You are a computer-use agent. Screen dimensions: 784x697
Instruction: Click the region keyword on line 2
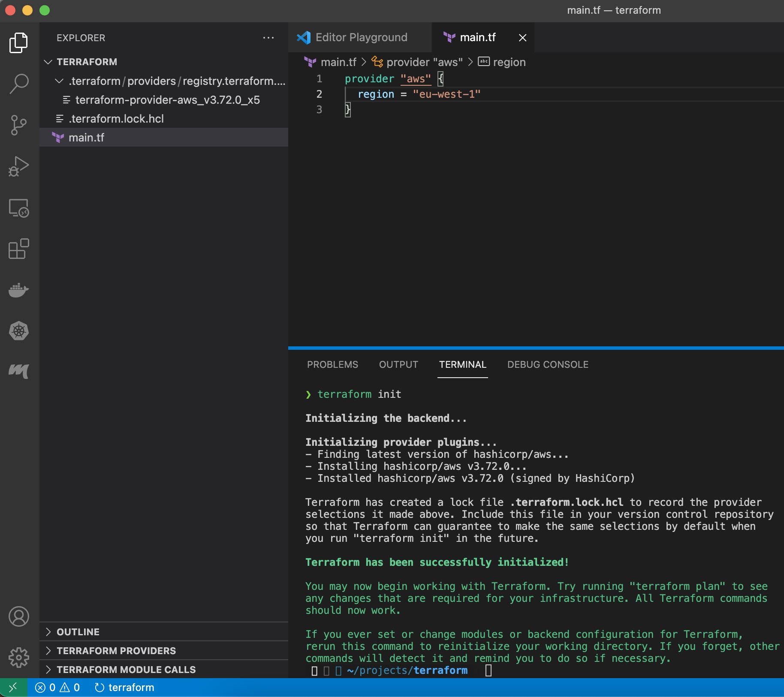[x=376, y=94]
